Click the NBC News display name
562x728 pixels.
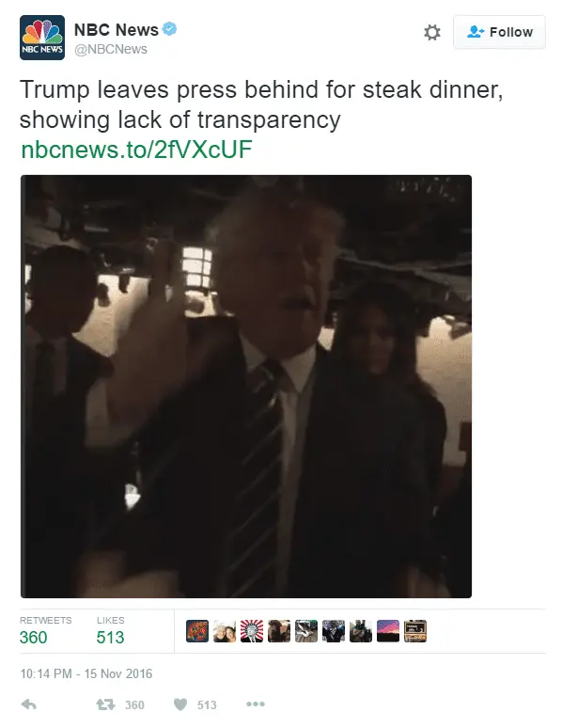tap(116, 30)
